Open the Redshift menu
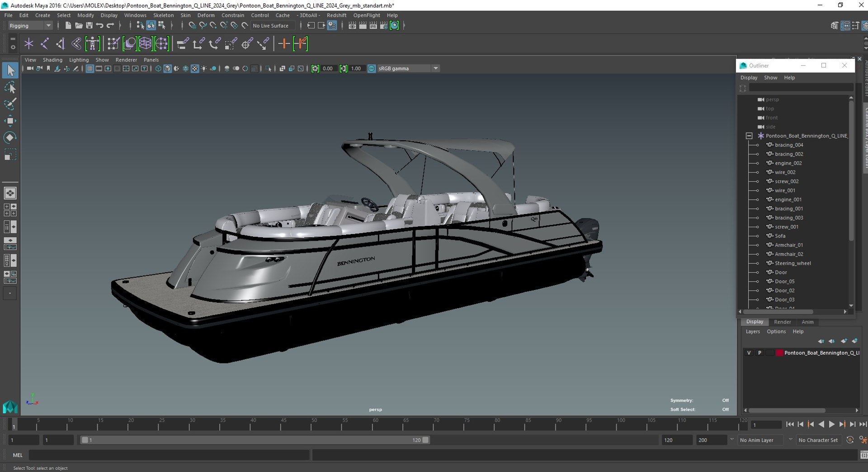Screen dimensions: 868x472 [336, 15]
